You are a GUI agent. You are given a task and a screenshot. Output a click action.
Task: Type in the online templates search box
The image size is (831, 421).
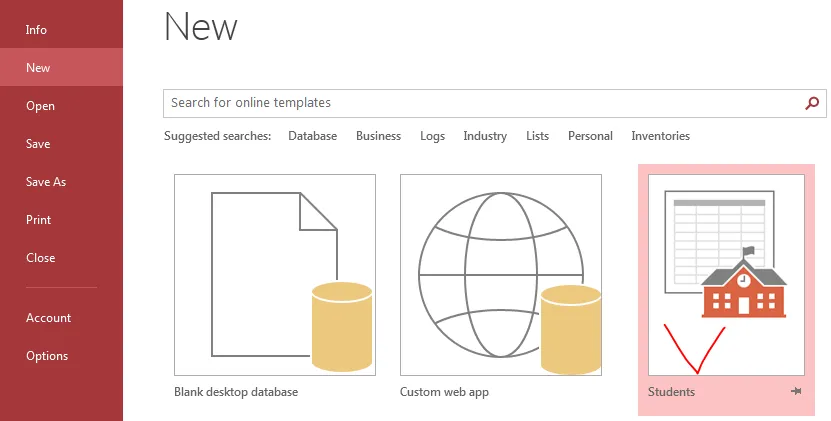coord(480,103)
